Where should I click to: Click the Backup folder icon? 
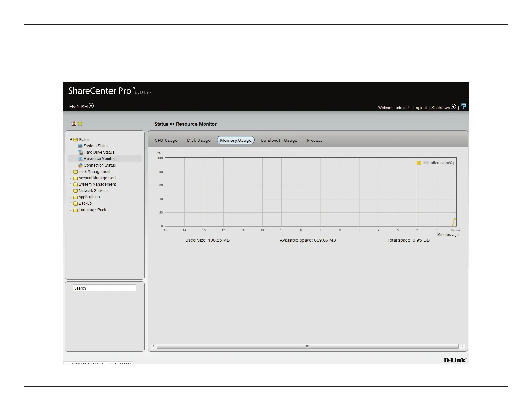point(76,204)
